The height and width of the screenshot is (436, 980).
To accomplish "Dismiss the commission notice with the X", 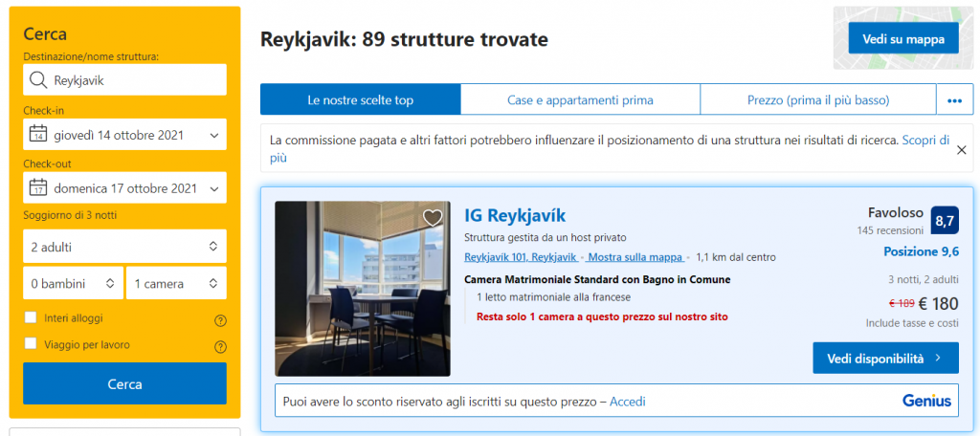I will pos(961,149).
